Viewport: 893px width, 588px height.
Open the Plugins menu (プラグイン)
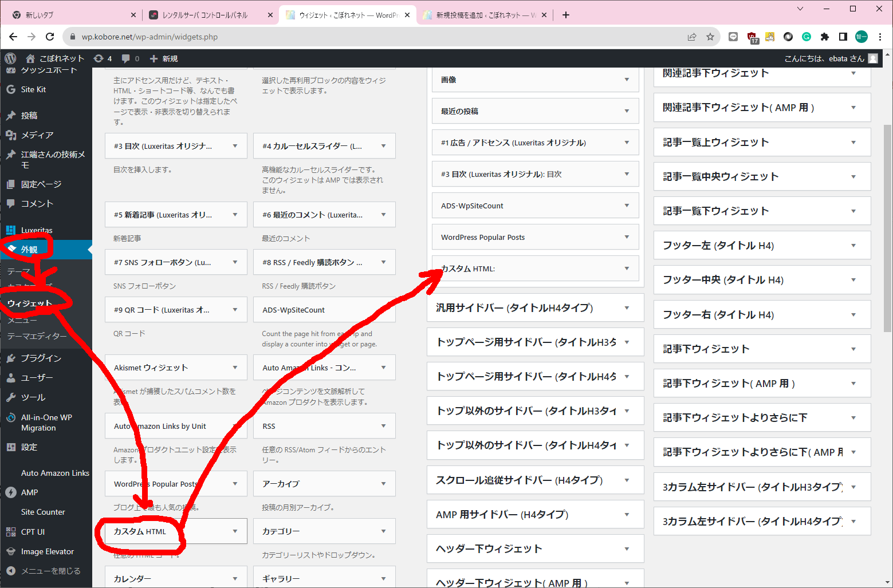pos(41,358)
